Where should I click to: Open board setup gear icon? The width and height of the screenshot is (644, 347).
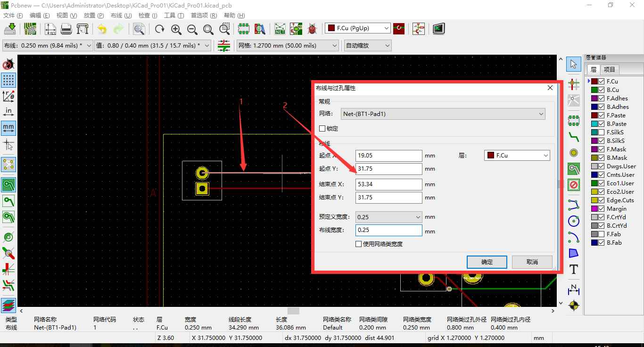(x=31, y=29)
